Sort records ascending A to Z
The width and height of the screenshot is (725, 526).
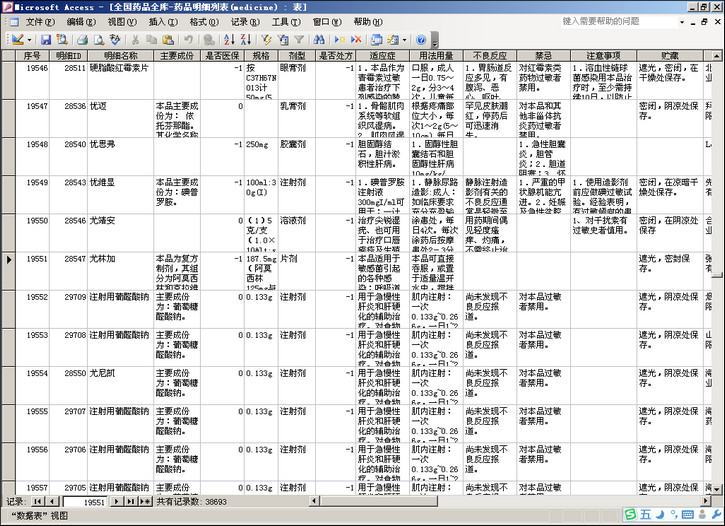pyautogui.click(x=229, y=40)
